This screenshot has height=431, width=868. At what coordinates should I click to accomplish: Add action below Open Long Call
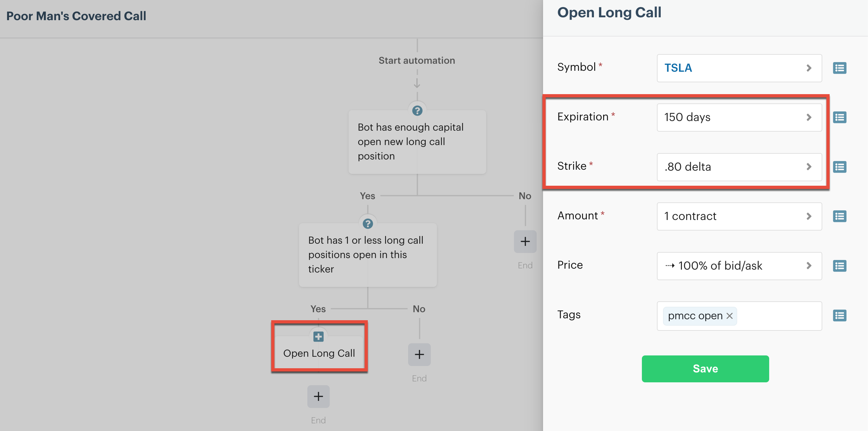pyautogui.click(x=318, y=396)
